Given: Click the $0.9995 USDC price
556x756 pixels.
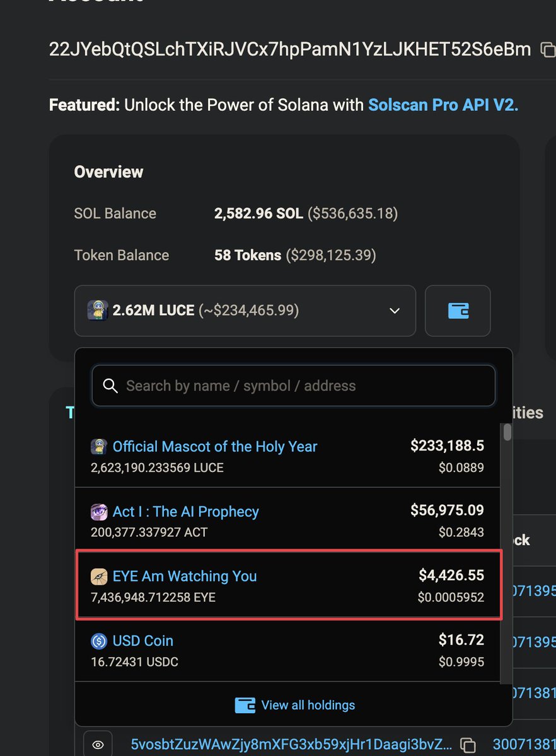Looking at the screenshot, I should (461, 661).
